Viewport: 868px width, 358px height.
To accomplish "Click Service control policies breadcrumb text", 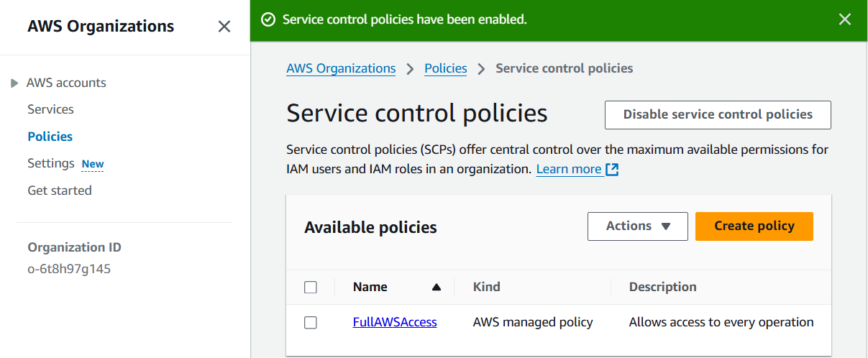I will 565,68.
